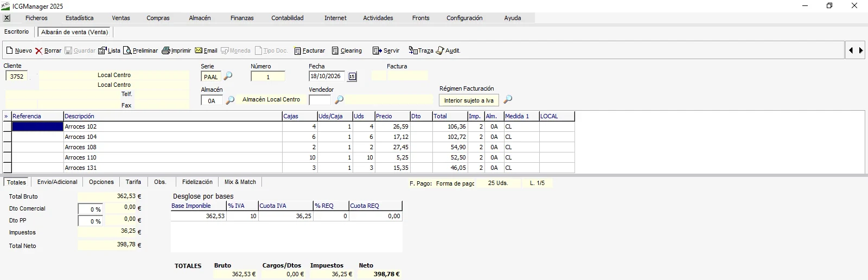
Task: Select the Albarán de venta (Venta) tab
Action: coord(75,32)
